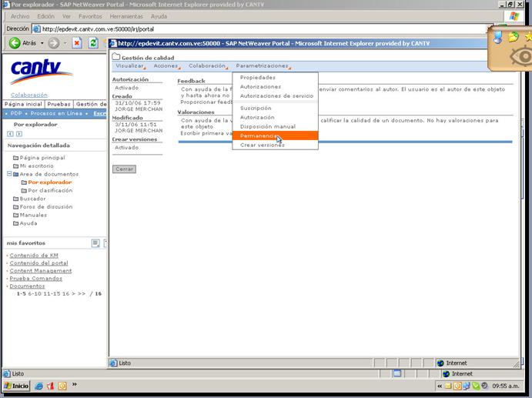Open the Herramientas menu in browser
Screen dimensions: 532x398
tap(126, 16)
